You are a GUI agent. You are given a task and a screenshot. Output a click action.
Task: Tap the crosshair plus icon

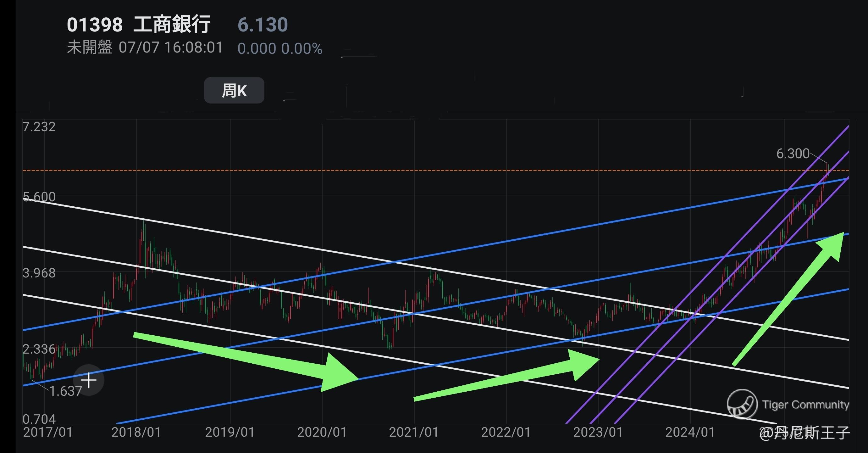89,380
